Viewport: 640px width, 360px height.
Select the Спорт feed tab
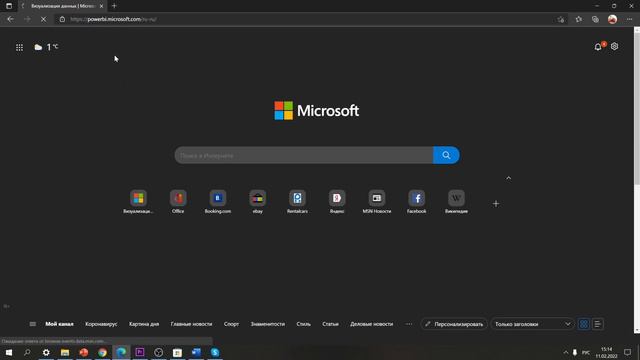coord(231,324)
